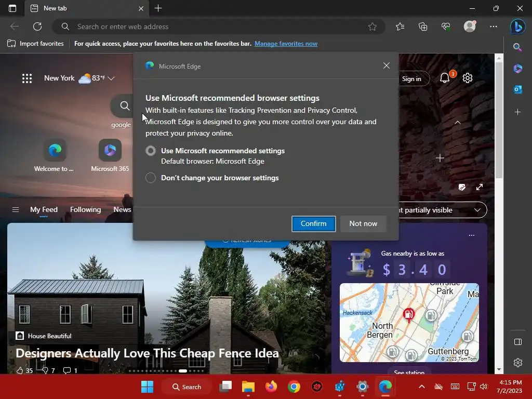
Task: Expand the New York weather dropdown
Action: coord(111,78)
